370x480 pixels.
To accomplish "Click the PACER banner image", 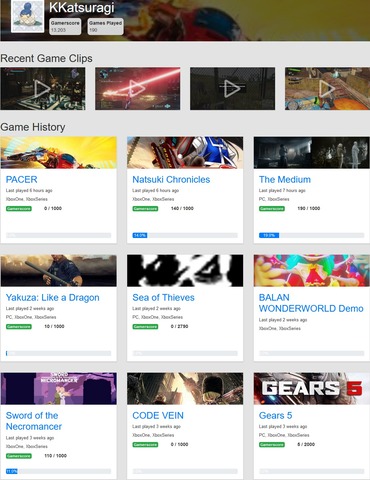I will click(x=59, y=153).
